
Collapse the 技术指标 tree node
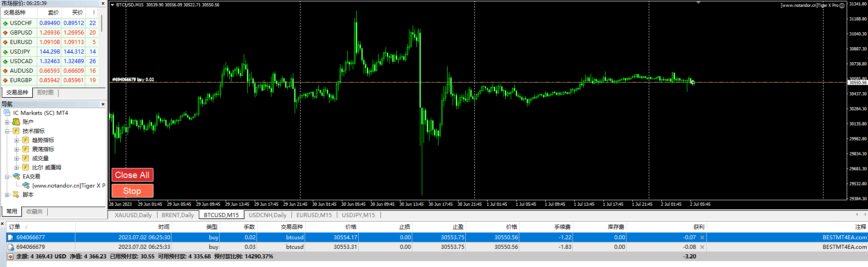coord(7,131)
